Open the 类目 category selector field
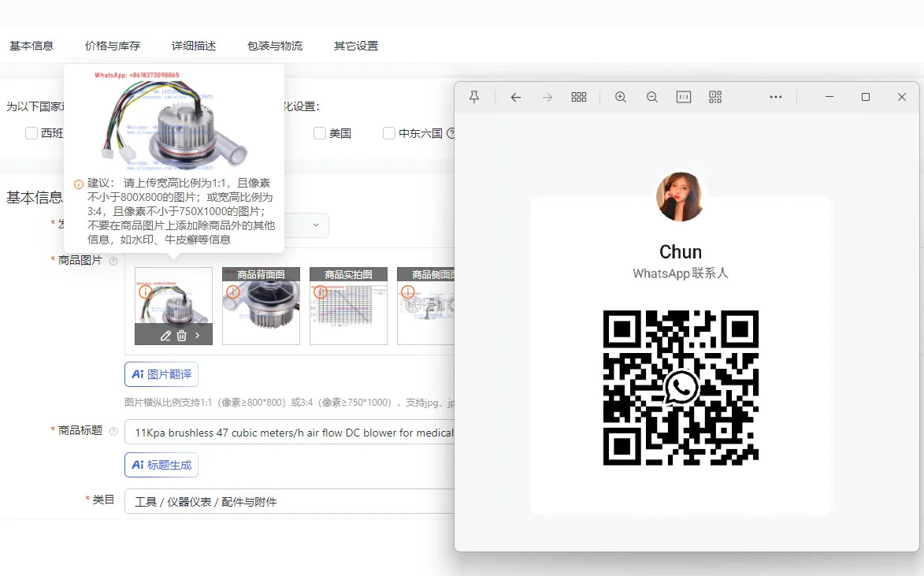This screenshot has width=924, height=576. click(289, 501)
